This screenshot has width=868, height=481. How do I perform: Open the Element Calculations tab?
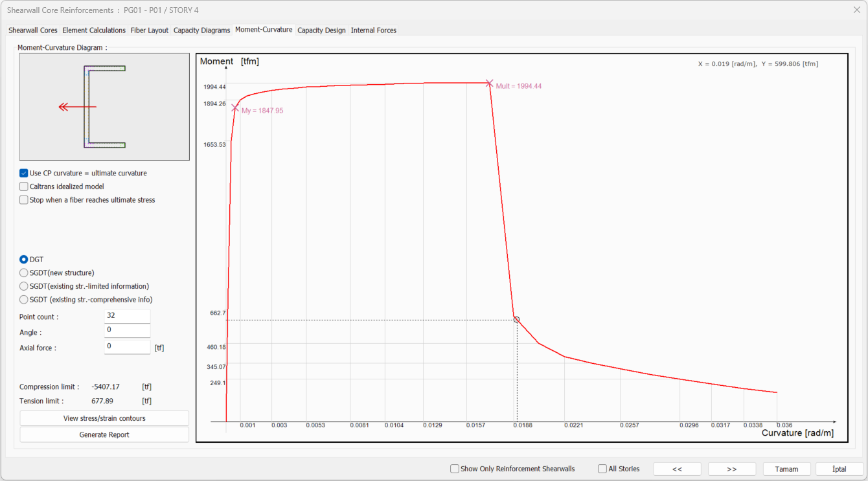[94, 30]
